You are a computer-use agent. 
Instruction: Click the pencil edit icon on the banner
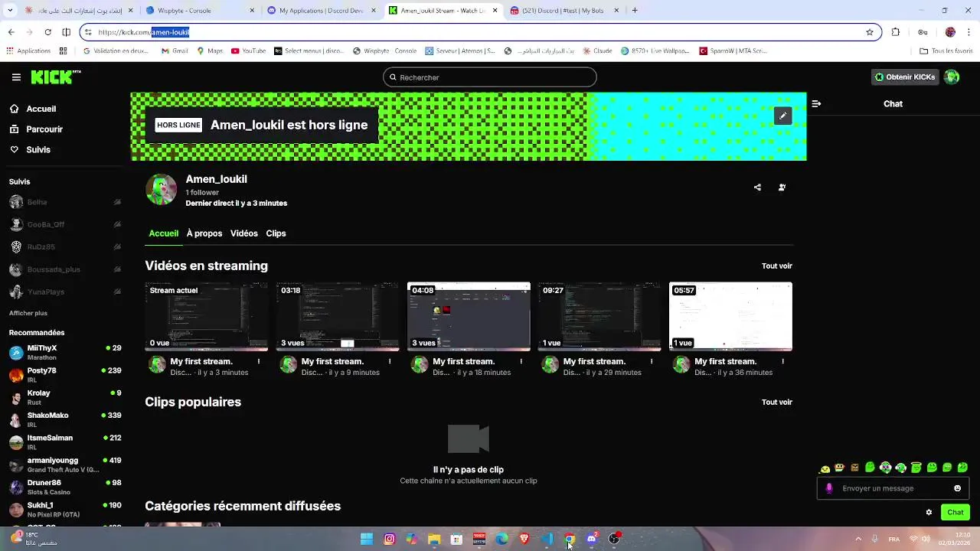[x=782, y=116]
